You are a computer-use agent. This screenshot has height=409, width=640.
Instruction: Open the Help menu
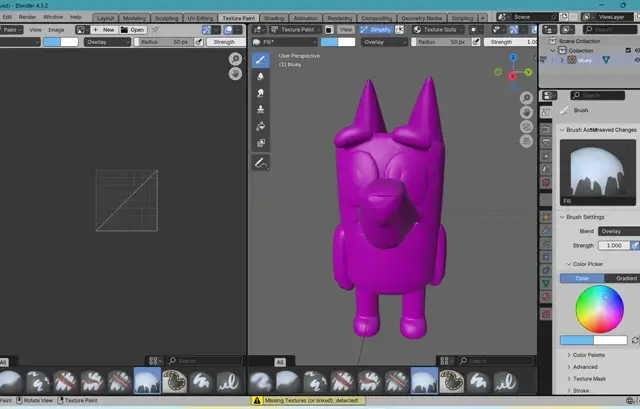pos(76,17)
